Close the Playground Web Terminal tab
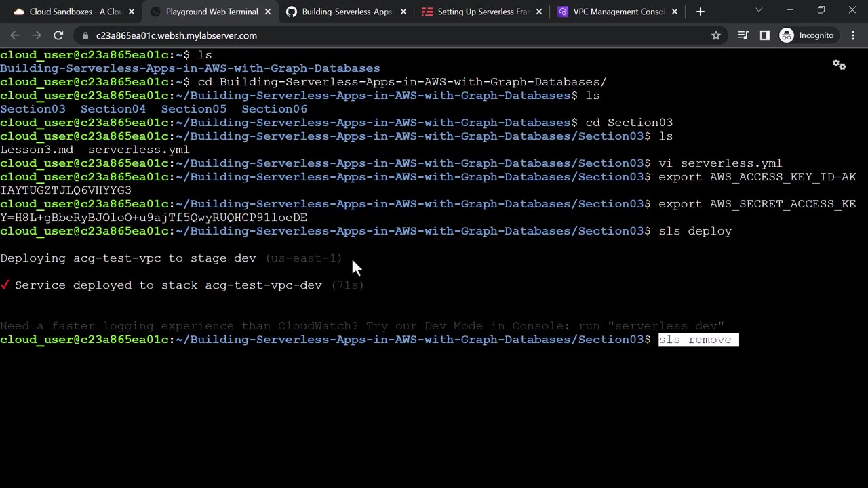The width and height of the screenshot is (868, 488). pyautogui.click(x=267, y=12)
